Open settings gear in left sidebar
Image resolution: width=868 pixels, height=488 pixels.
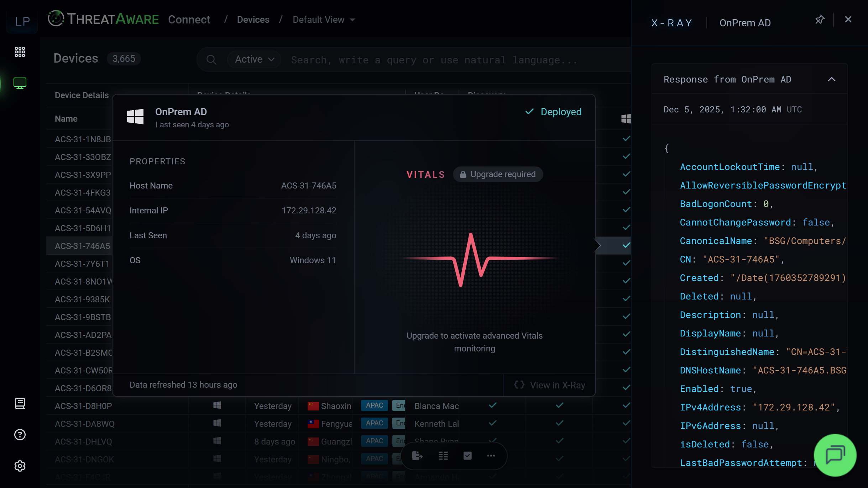pyautogui.click(x=20, y=466)
